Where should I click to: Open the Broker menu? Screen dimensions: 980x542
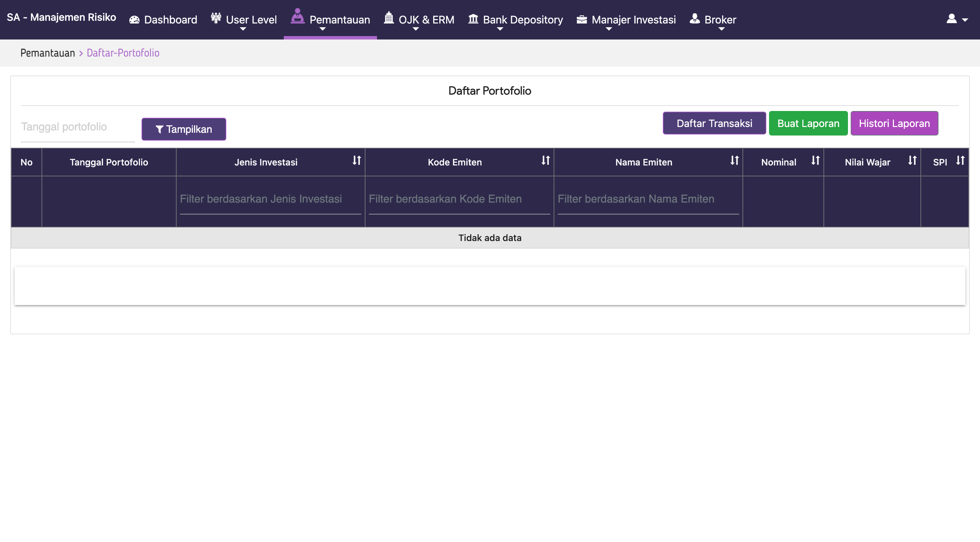713,20
